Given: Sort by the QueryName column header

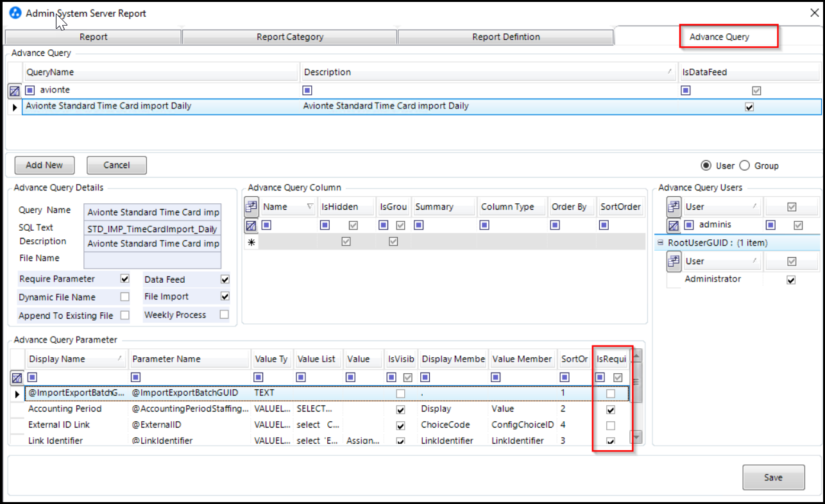Looking at the screenshot, I should pos(161,72).
